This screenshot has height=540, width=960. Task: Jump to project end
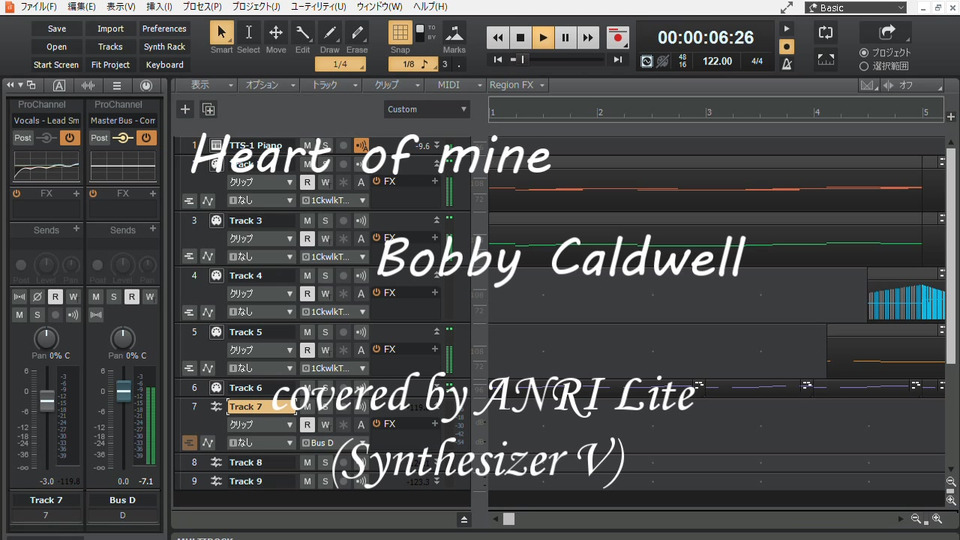618,59
